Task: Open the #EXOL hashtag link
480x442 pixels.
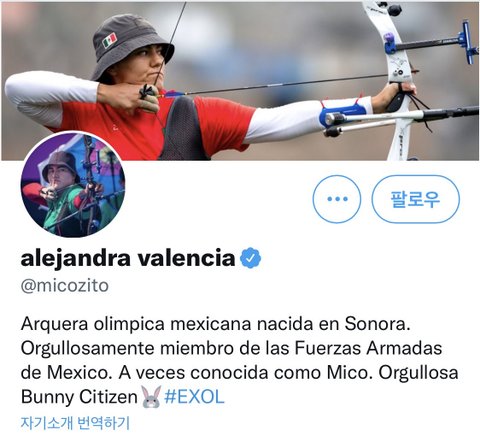Action: coord(194,397)
